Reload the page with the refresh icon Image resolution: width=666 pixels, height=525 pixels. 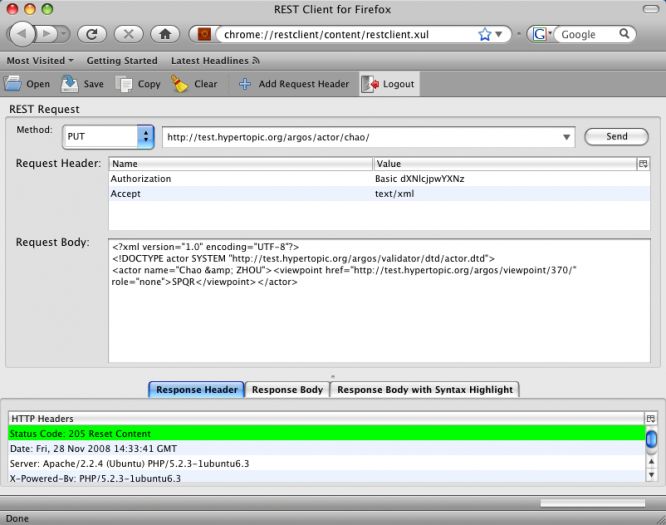[x=92, y=34]
